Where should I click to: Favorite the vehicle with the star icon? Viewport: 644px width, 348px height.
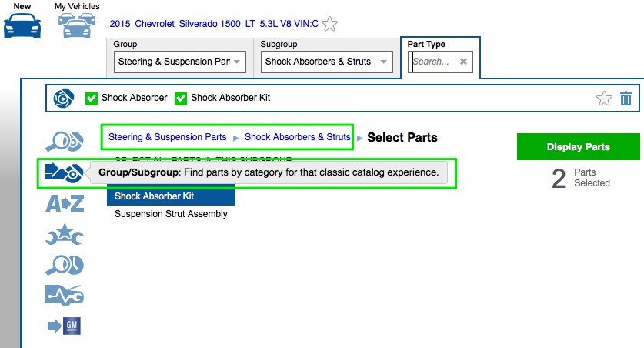pyautogui.click(x=330, y=24)
